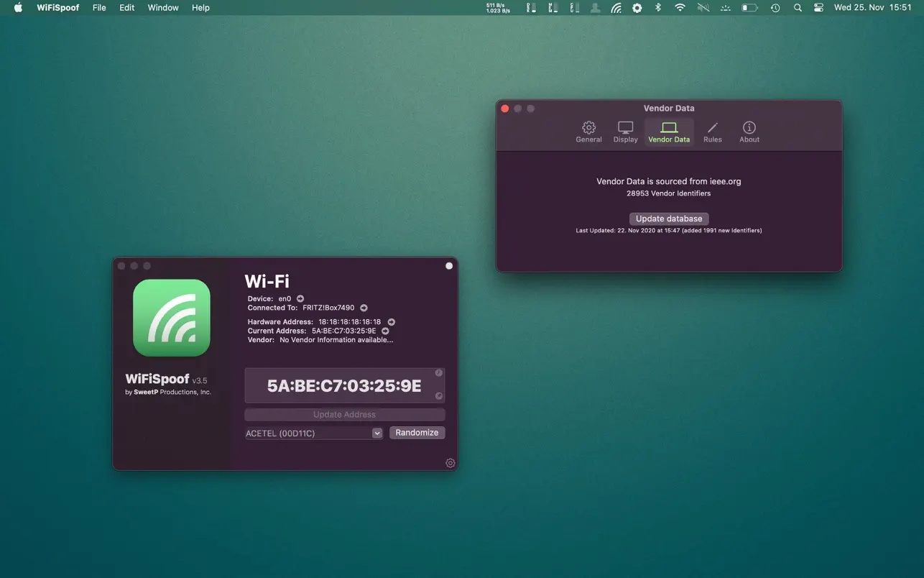Screen dimensions: 924x578
Task: Click the arrow next to Current Address
Action: [385, 331]
